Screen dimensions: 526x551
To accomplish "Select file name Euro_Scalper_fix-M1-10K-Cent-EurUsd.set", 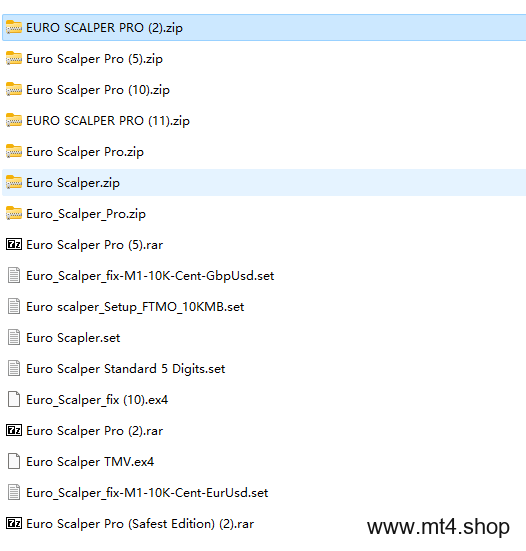I will (x=147, y=493).
